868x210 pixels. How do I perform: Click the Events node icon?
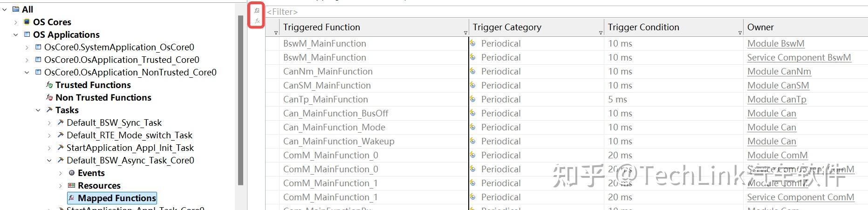(72, 173)
